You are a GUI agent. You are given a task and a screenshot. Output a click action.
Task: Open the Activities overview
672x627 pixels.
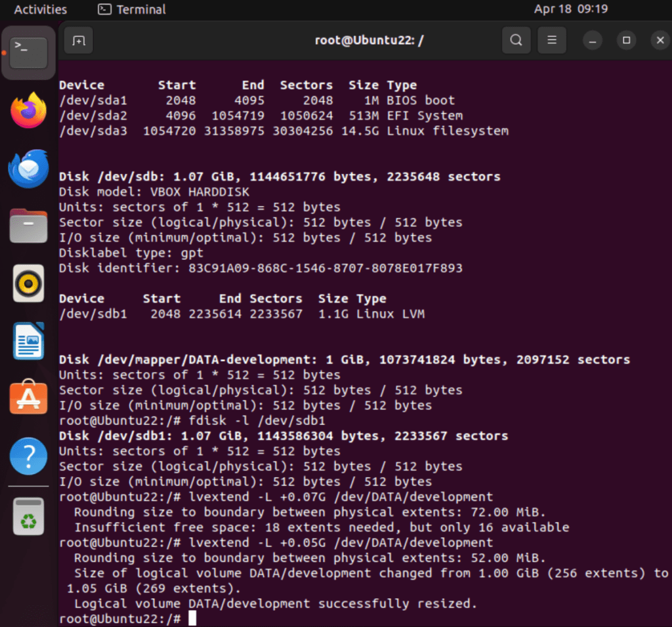coord(41,9)
